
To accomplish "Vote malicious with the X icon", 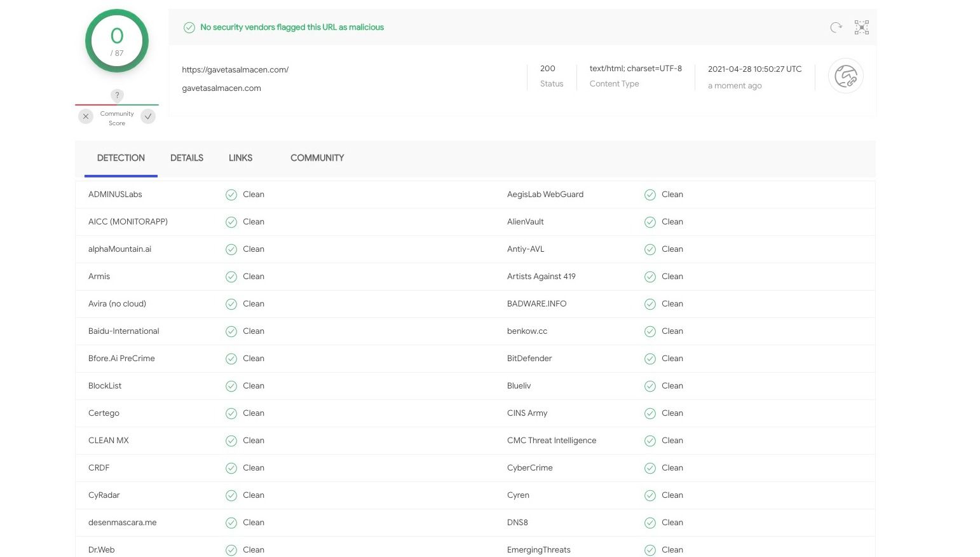I will [86, 116].
